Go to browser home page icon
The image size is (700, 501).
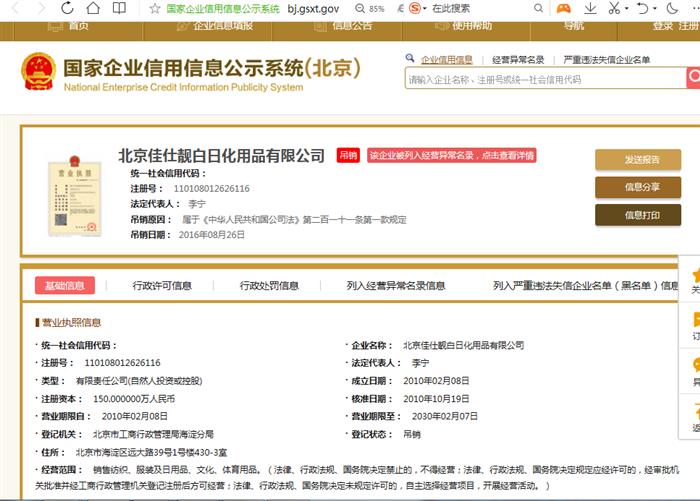tap(93, 8)
